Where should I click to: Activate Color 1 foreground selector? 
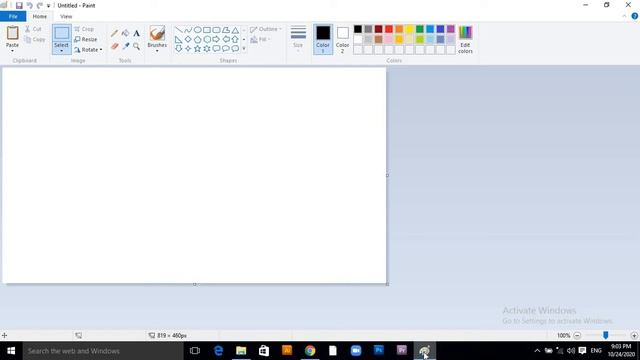click(323, 39)
